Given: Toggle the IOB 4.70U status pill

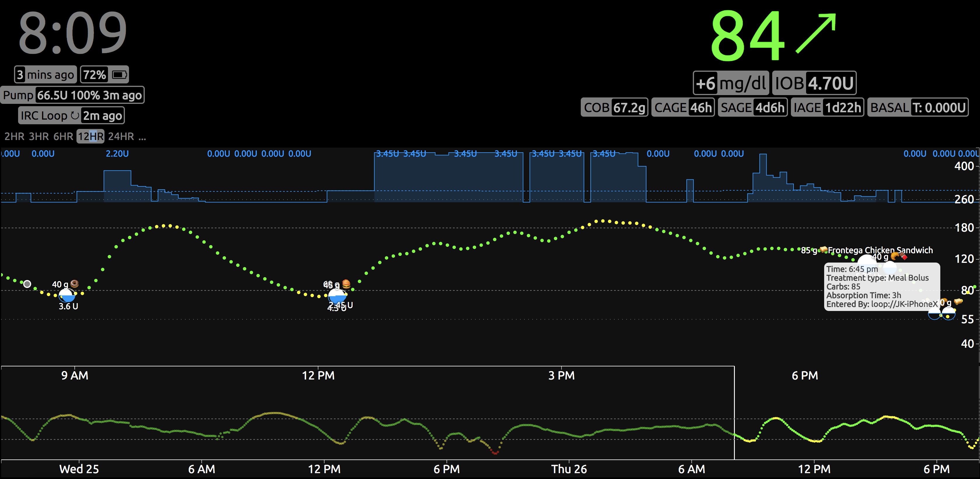Looking at the screenshot, I should coord(815,83).
